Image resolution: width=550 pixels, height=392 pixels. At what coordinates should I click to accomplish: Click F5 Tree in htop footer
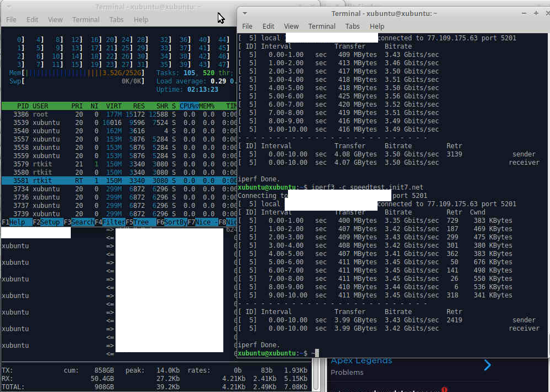(x=140, y=222)
